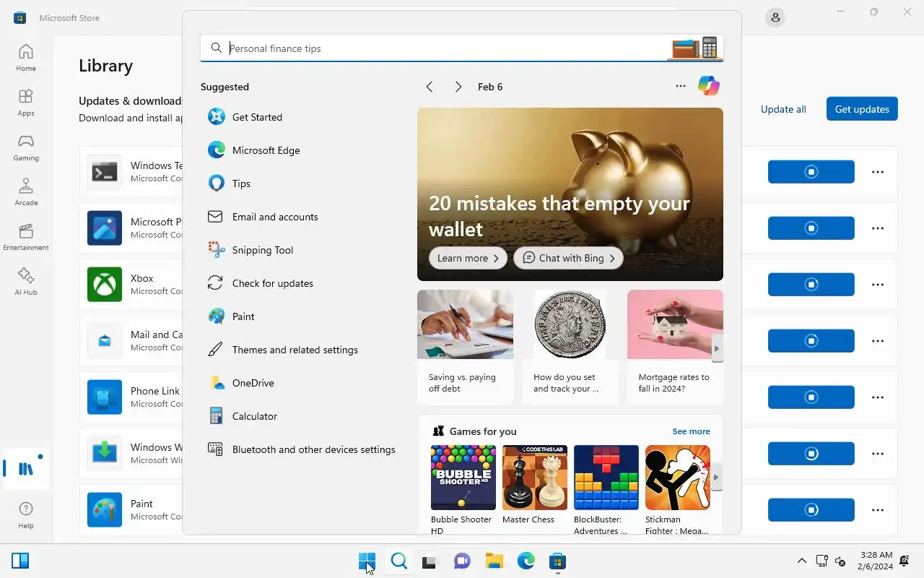Click See more for games
The height and width of the screenshot is (578, 924).
[x=691, y=431]
